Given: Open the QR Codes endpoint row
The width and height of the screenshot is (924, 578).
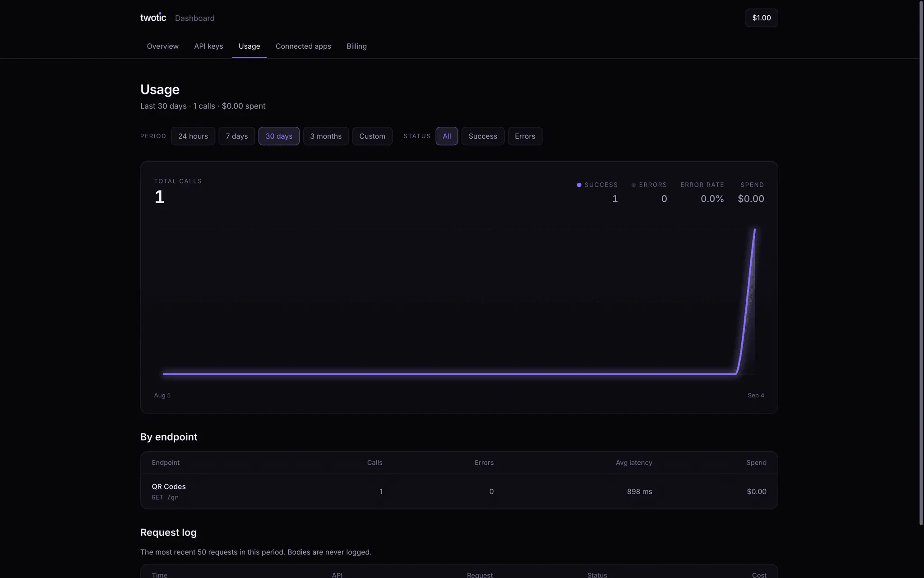Looking at the screenshot, I should 459,491.
